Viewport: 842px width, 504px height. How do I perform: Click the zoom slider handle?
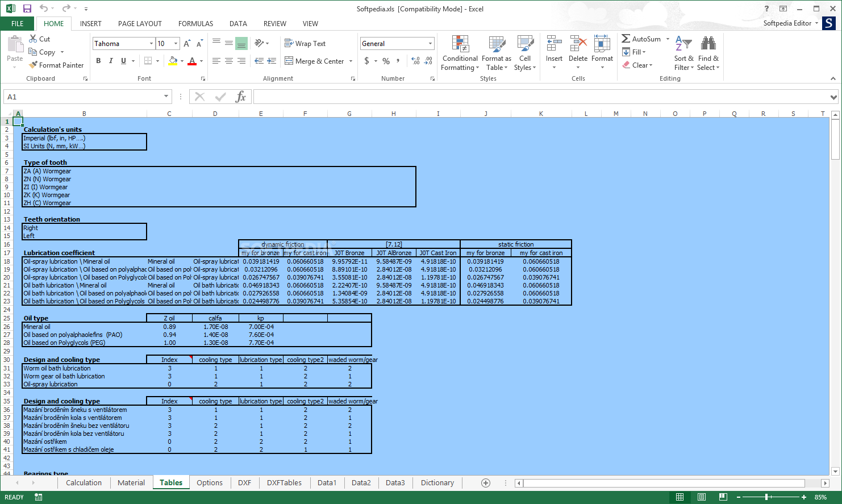(x=766, y=497)
